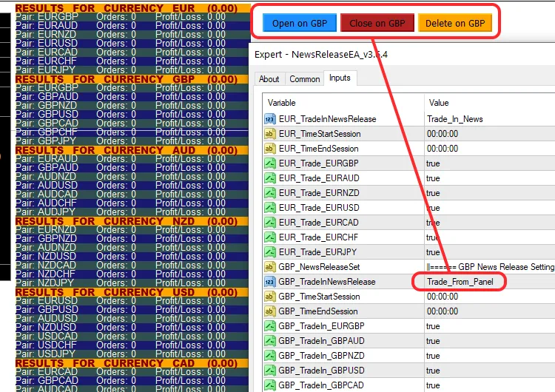Click the icon next to EUR_Trade_EURJPY
Viewport: 555px width, 392px height.
(269, 252)
